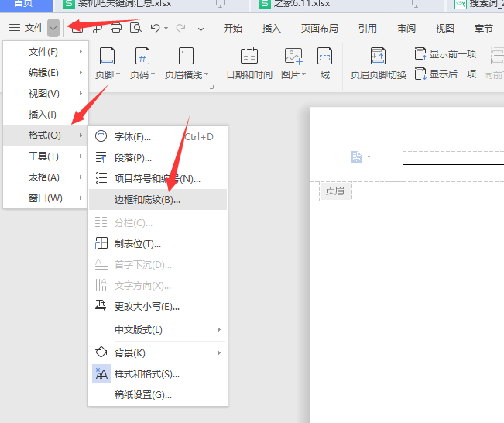
Task: Click the 域 (field) icon
Action: [325, 56]
